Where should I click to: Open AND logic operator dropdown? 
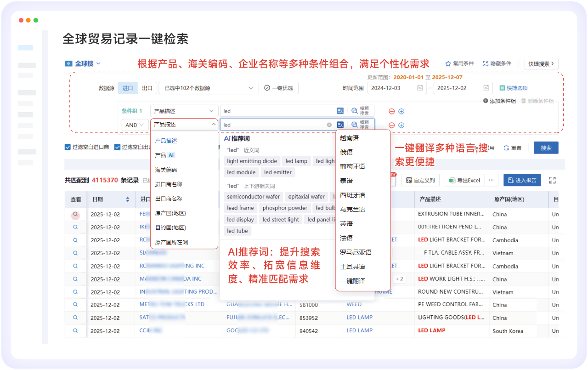pyautogui.click(x=135, y=125)
